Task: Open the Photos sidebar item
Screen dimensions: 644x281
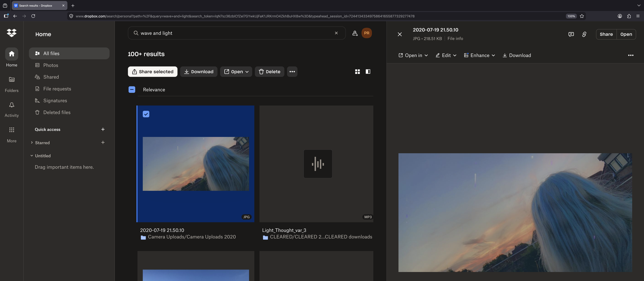Action: point(50,65)
